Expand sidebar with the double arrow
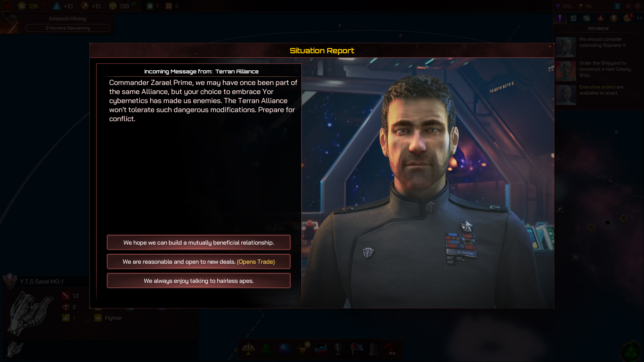Image resolution: width=644 pixels, height=362 pixels. click(639, 18)
